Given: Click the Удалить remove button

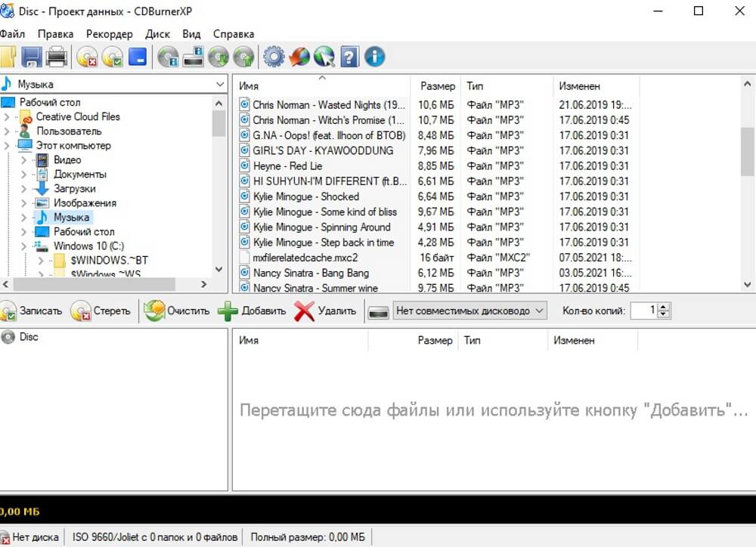Looking at the screenshot, I should coord(325,311).
